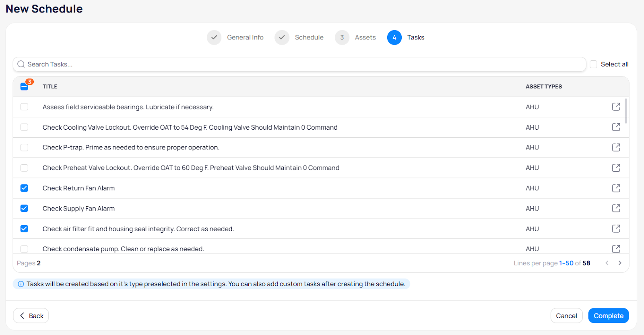Enable the Select all checkbox

click(x=593, y=64)
